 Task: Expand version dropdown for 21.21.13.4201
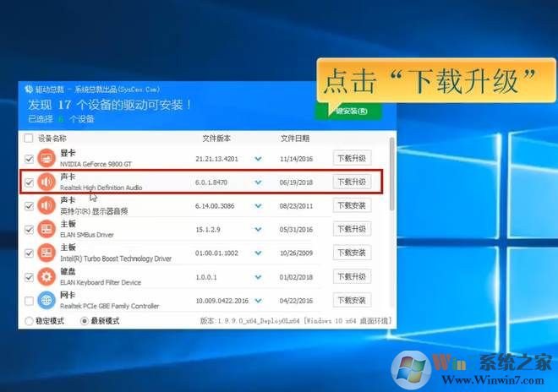click(x=259, y=159)
